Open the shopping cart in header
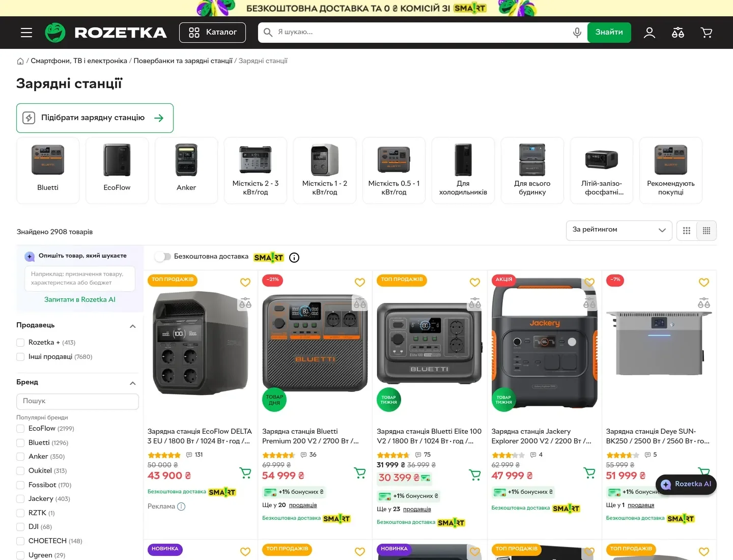Viewport: 733px width, 560px height. (x=707, y=33)
